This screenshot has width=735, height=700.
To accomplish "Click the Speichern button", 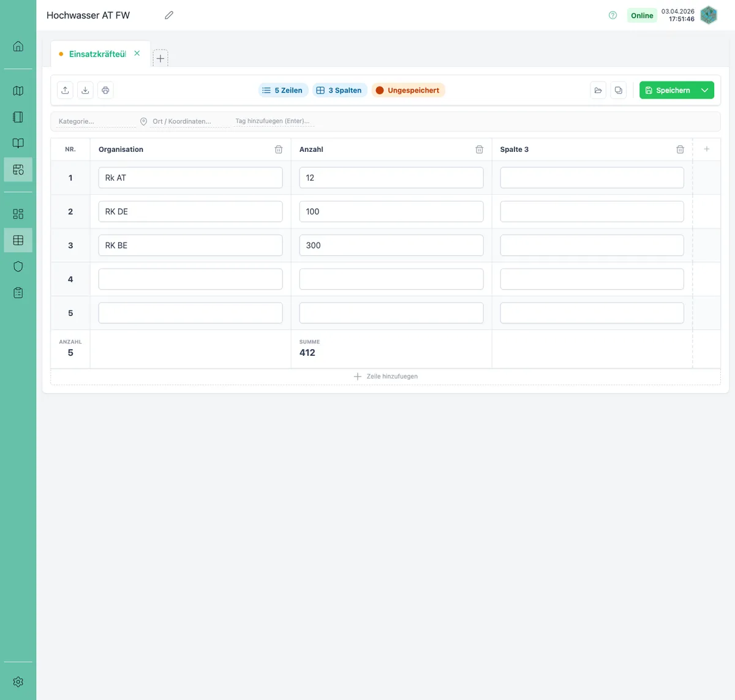I will pyautogui.click(x=668, y=91).
